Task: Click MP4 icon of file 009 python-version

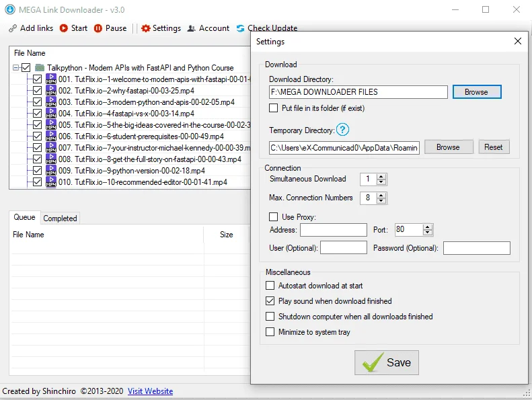Action: pyautogui.click(x=51, y=170)
